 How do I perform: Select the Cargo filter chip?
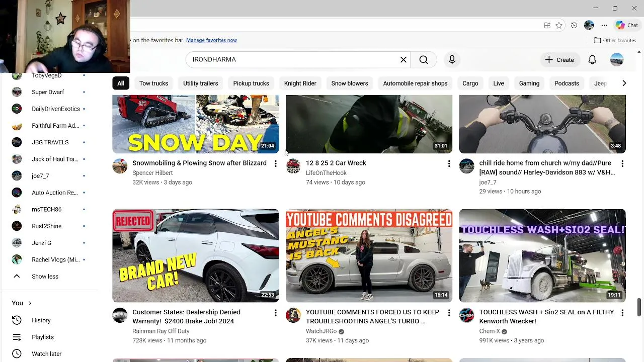coord(470,83)
